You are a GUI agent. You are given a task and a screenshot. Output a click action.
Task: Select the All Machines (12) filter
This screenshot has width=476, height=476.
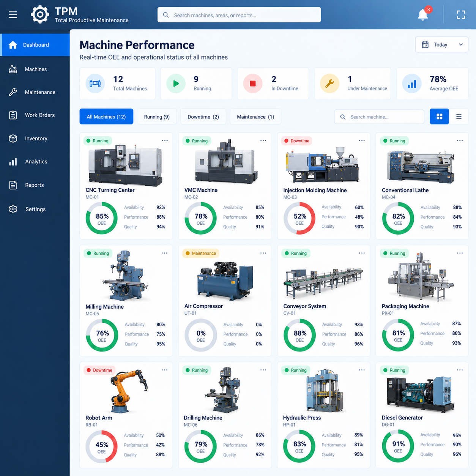tap(106, 117)
